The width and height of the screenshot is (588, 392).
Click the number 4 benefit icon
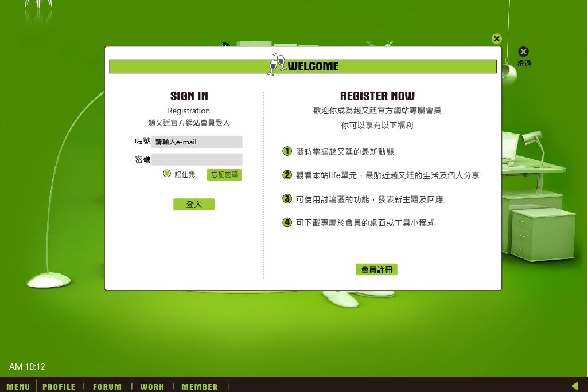(x=287, y=222)
